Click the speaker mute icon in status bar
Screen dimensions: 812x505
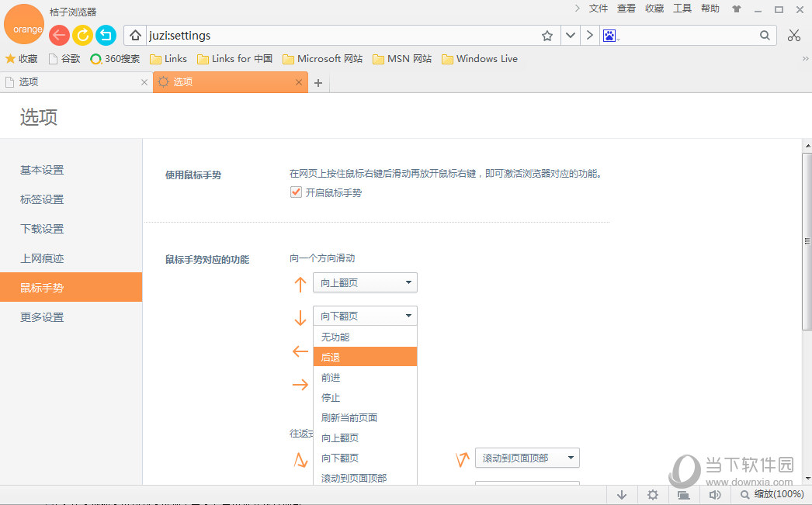pyautogui.click(x=715, y=495)
